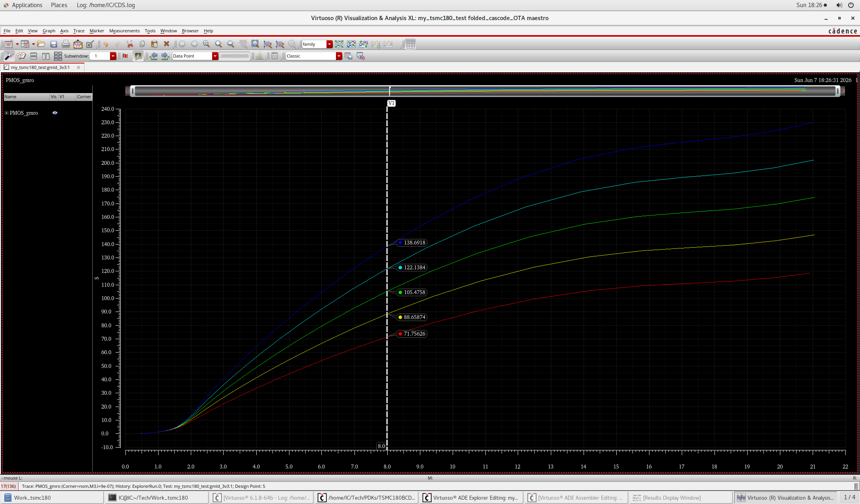Add a marker with the red flag icon
Viewport: 860px width, 504px height.
125,56
